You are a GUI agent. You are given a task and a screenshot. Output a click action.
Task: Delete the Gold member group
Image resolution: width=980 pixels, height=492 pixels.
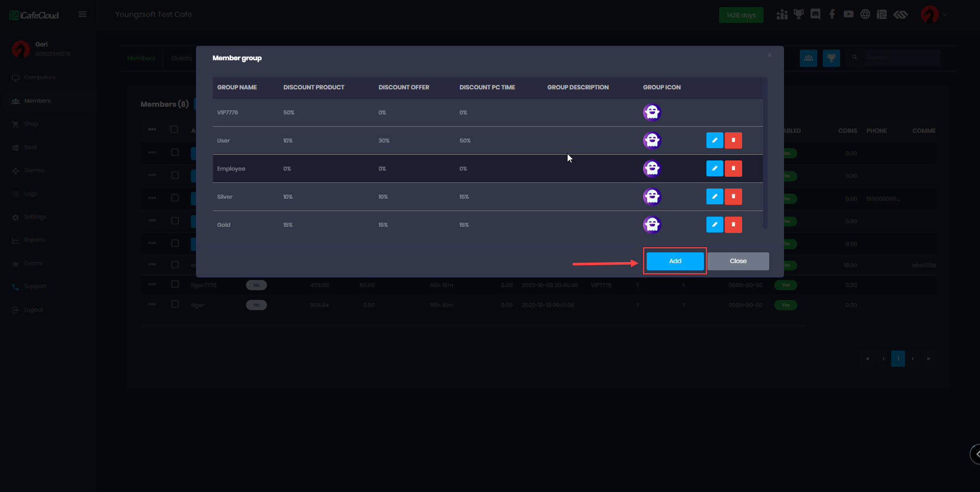[733, 224]
